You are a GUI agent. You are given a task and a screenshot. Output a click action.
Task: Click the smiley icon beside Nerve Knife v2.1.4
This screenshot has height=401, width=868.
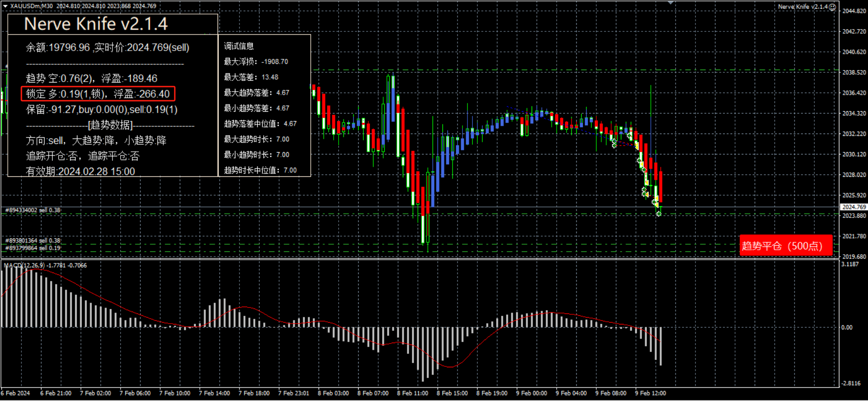pos(832,7)
